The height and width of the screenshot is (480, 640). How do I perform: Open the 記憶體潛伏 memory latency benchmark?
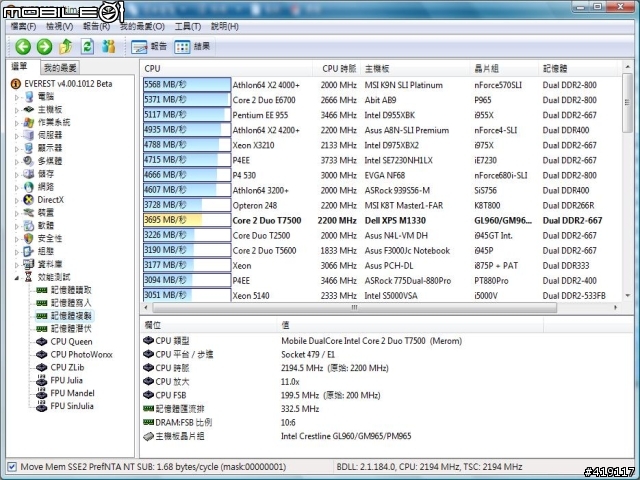64,329
